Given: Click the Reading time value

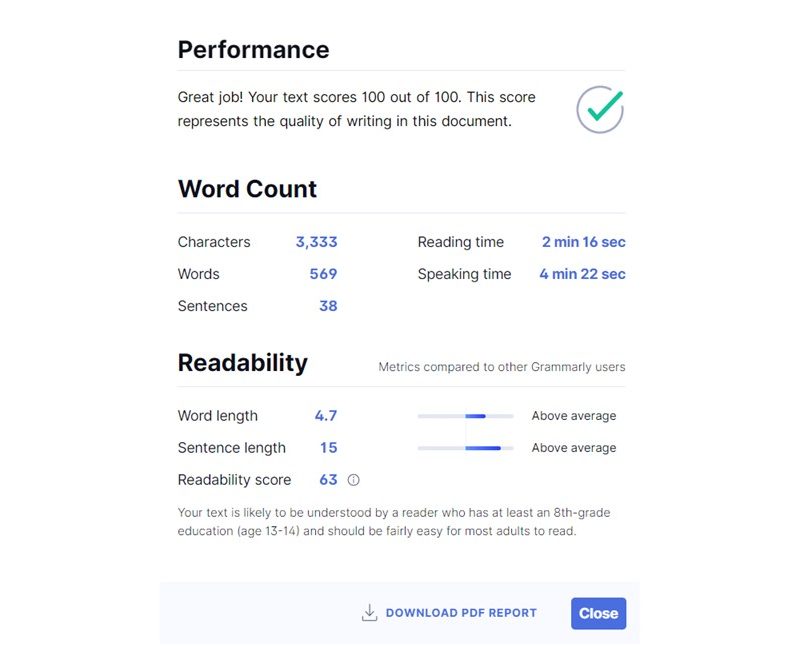Looking at the screenshot, I should coord(584,242).
